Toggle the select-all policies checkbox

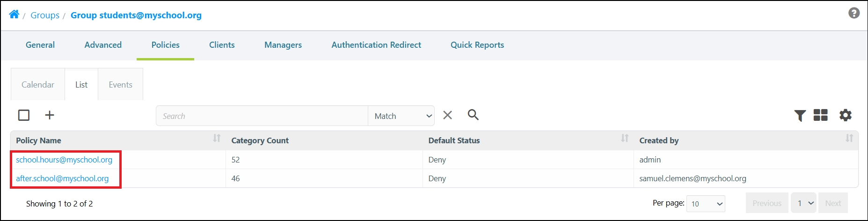(24, 115)
